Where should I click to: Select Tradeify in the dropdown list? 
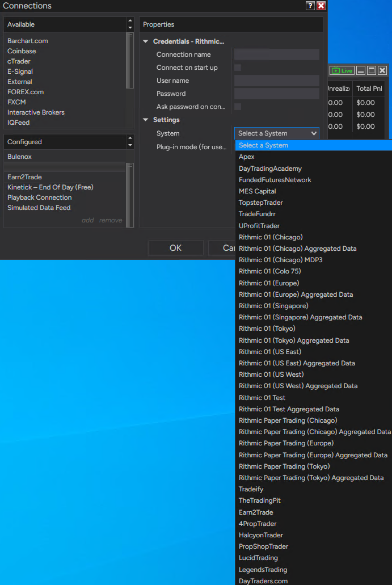coord(251,489)
